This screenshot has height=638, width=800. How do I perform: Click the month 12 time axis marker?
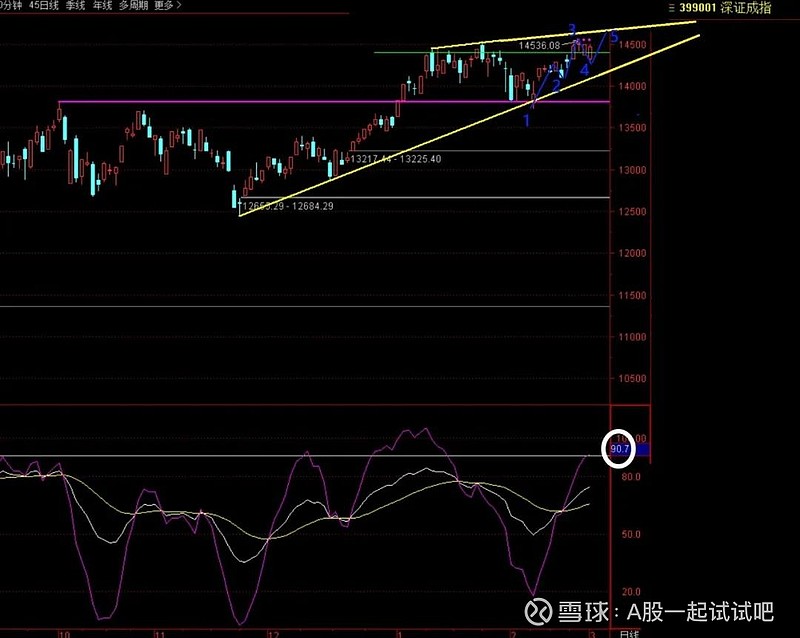[274, 634]
